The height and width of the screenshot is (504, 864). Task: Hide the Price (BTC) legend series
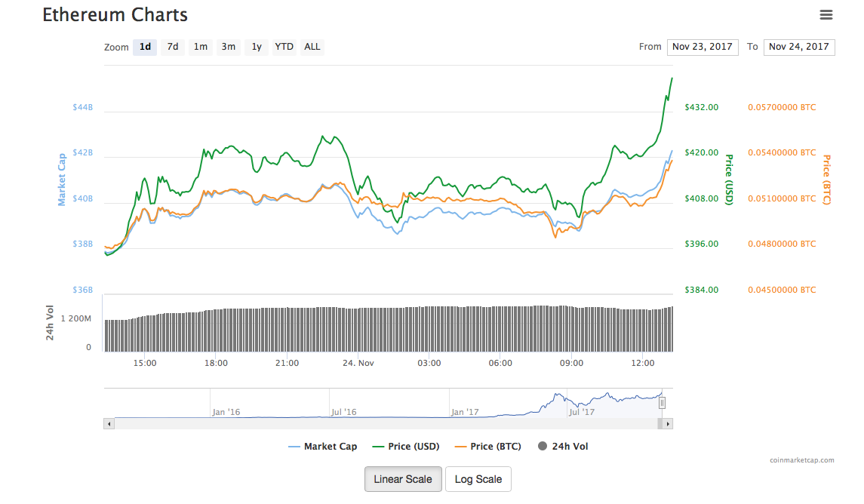coord(488,447)
